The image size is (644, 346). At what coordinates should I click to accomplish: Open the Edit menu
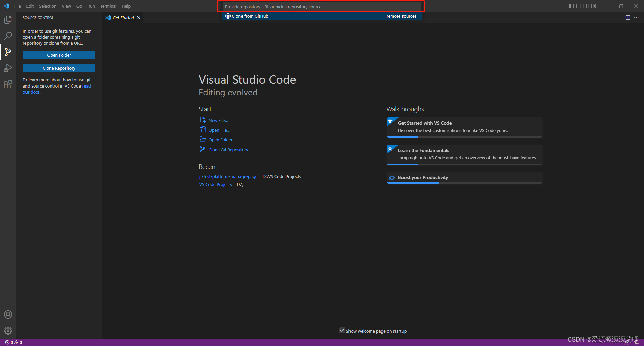click(30, 6)
